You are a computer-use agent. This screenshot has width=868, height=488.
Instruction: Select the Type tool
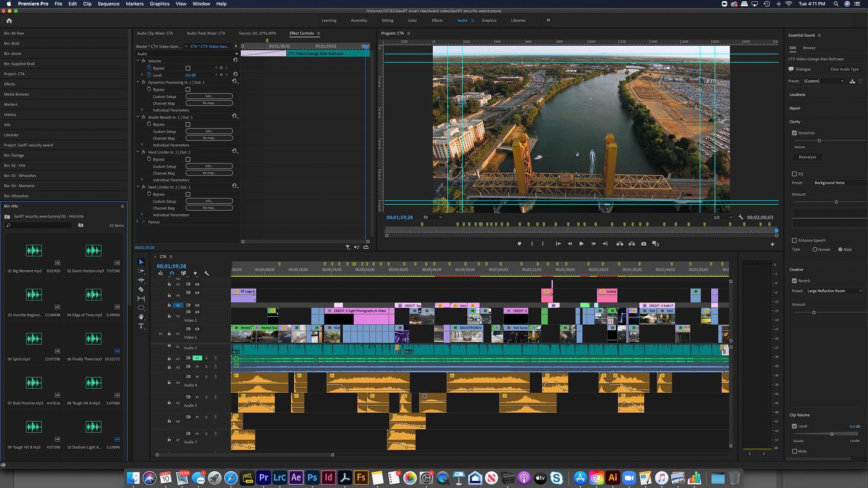[x=141, y=326]
